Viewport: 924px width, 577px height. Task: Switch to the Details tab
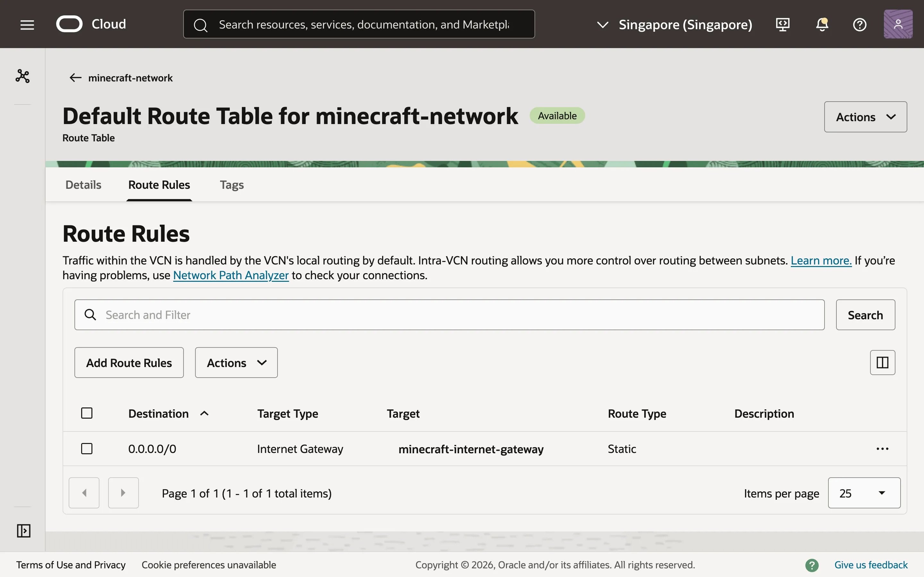point(83,185)
